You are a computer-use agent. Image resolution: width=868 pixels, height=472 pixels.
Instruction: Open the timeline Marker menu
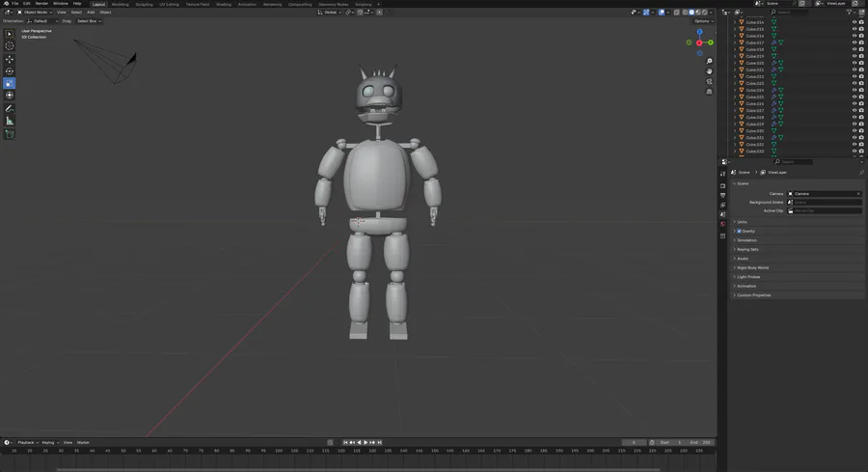(83, 443)
